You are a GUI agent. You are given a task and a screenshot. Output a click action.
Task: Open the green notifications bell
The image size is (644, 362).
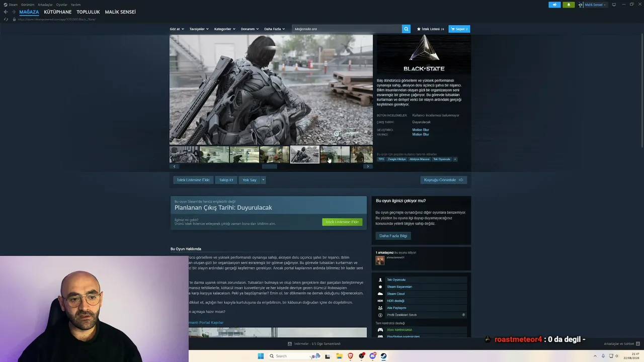569,5
